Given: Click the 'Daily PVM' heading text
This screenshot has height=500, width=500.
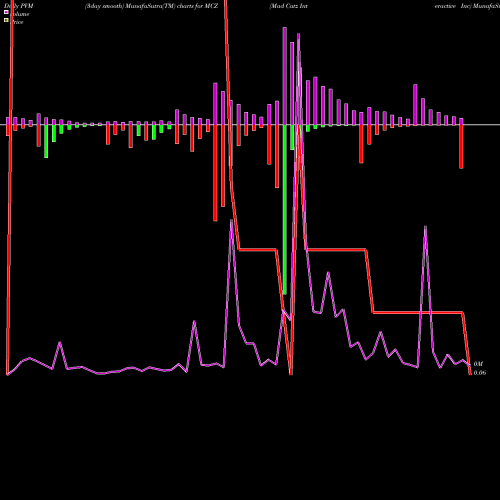Looking at the screenshot, I should (x=19, y=6).
